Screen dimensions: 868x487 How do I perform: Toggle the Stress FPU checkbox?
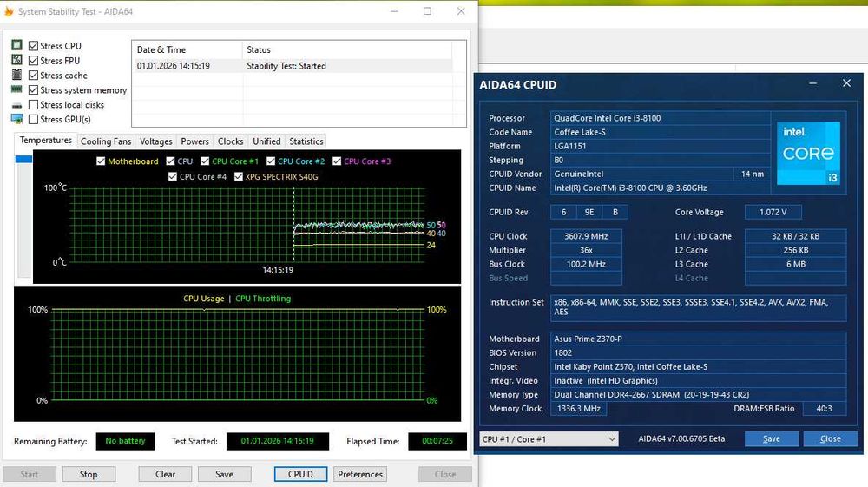[x=34, y=60]
